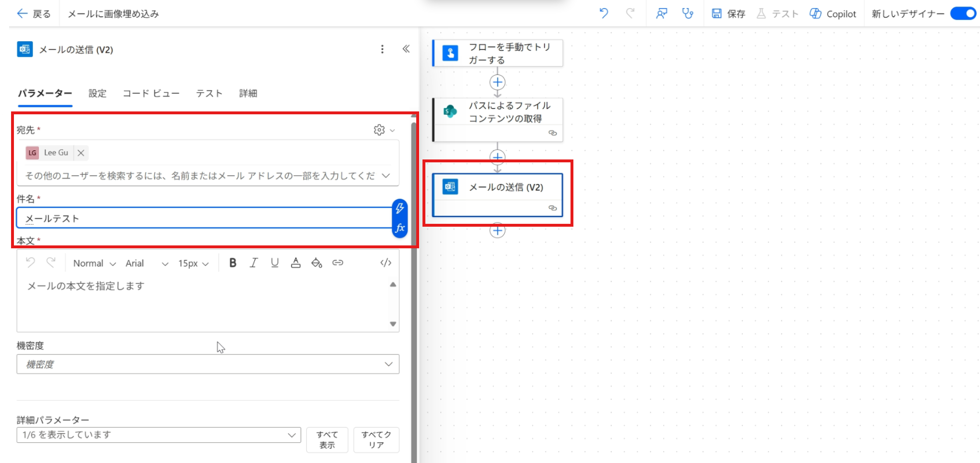The image size is (980, 463).
Task: Open the 機密度 dropdown
Action: 389,364
